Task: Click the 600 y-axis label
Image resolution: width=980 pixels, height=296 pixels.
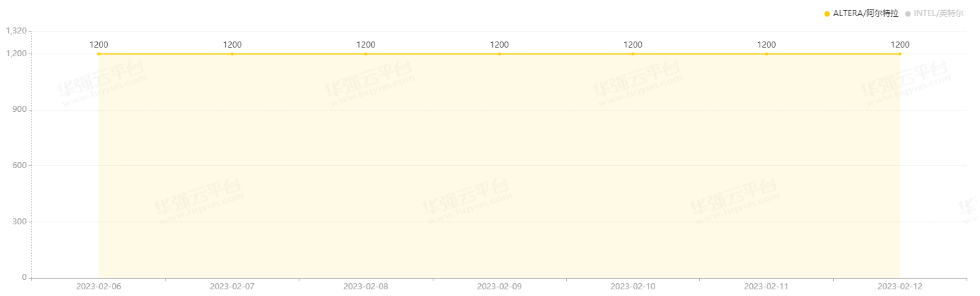Action: [x=20, y=165]
